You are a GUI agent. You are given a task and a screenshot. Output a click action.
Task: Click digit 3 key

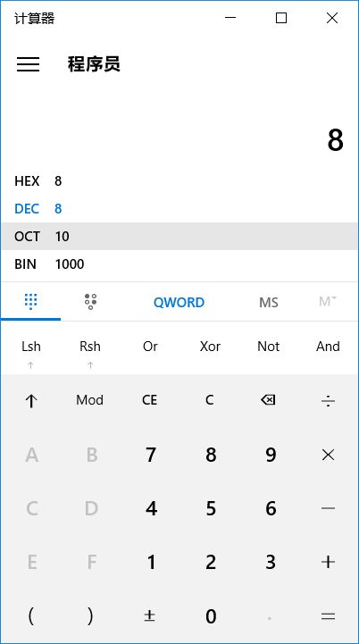click(270, 562)
